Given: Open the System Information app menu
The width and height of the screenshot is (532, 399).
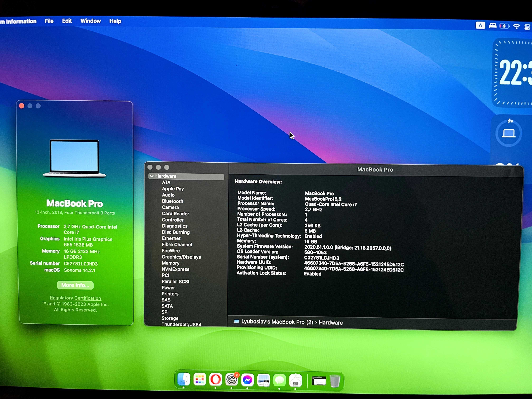Looking at the screenshot, I should (18, 21).
